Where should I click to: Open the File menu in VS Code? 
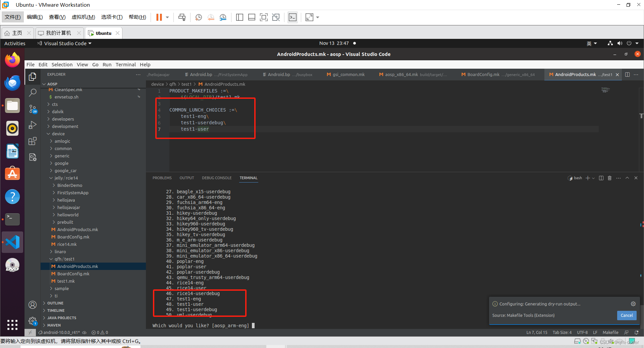click(x=31, y=65)
